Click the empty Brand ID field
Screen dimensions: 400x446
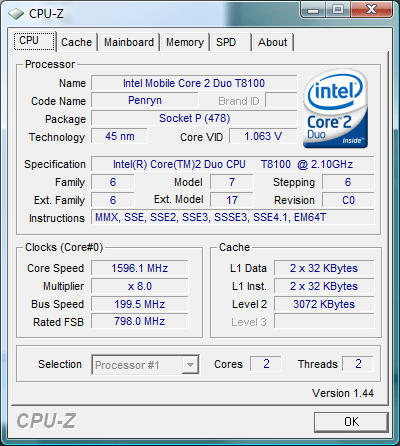tap(281, 101)
